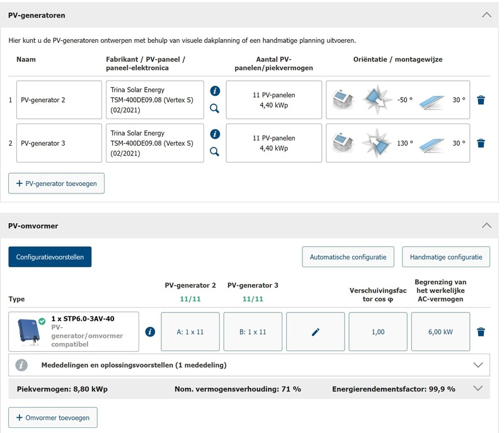Image resolution: width=504 pixels, height=433 pixels.
Task: Delete PV-generator 2 row
Action: tap(481, 100)
